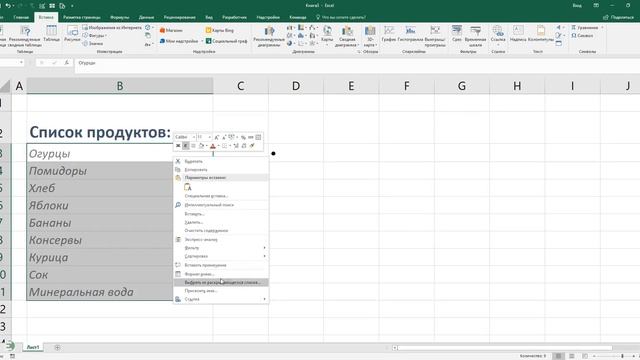Click the 3D-карта button
The width and height of the screenshot is (640, 360).
click(370, 36)
